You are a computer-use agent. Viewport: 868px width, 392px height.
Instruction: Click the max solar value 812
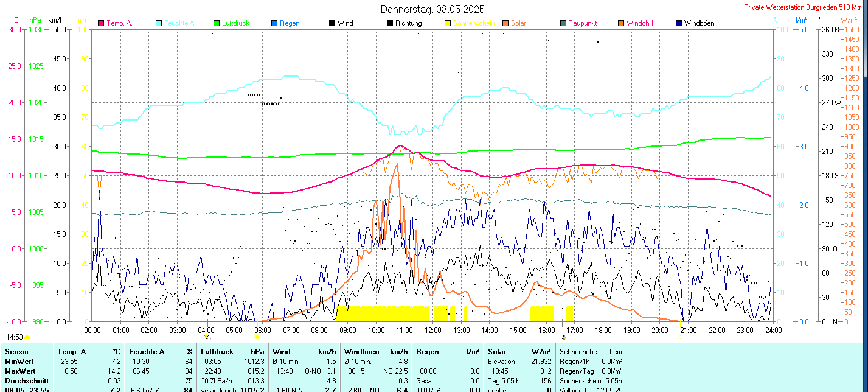pyautogui.click(x=546, y=371)
